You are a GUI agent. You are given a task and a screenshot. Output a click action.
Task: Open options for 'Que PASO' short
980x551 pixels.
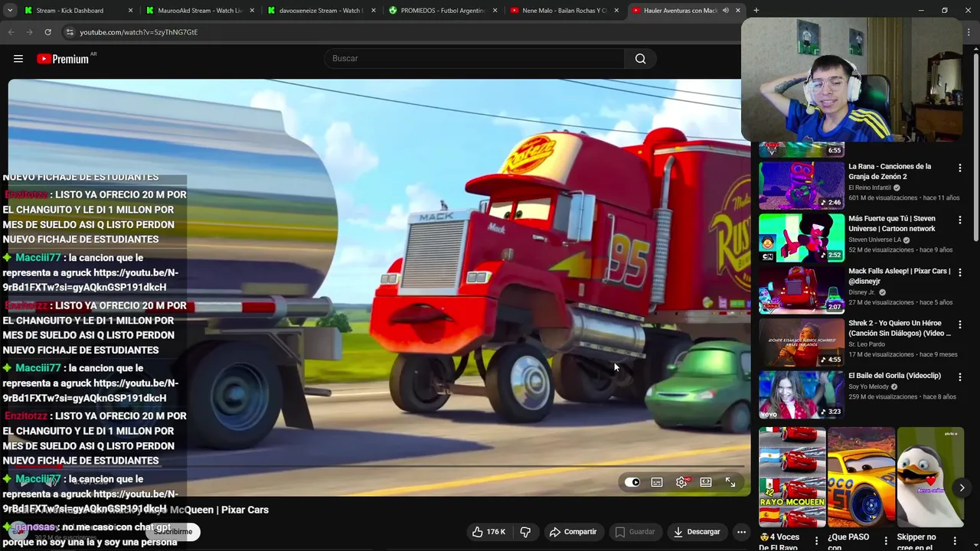click(886, 541)
